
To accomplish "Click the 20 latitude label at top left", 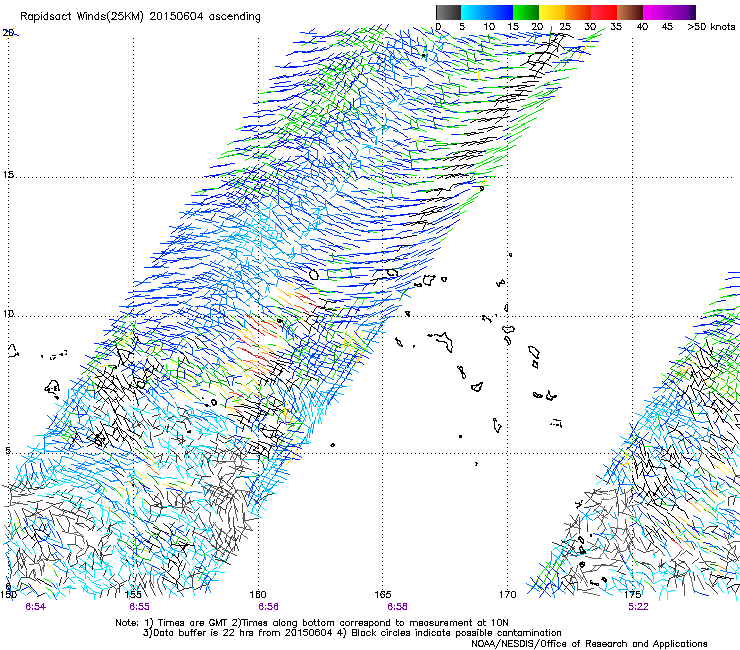I will tap(8, 33).
